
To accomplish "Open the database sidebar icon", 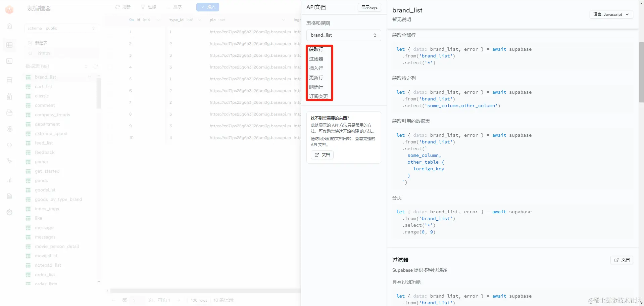I will click(9, 80).
